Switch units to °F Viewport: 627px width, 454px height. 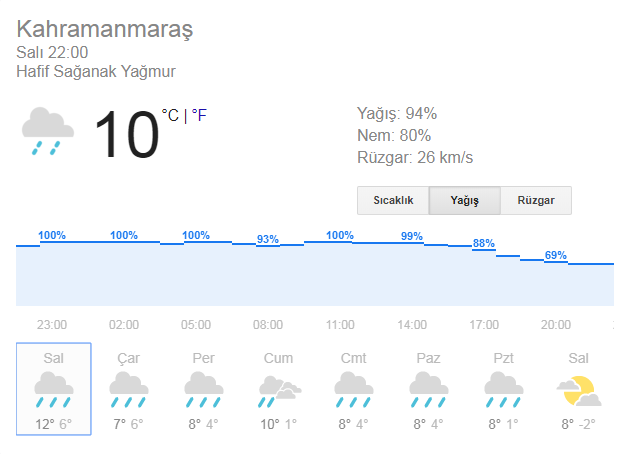tap(199, 116)
